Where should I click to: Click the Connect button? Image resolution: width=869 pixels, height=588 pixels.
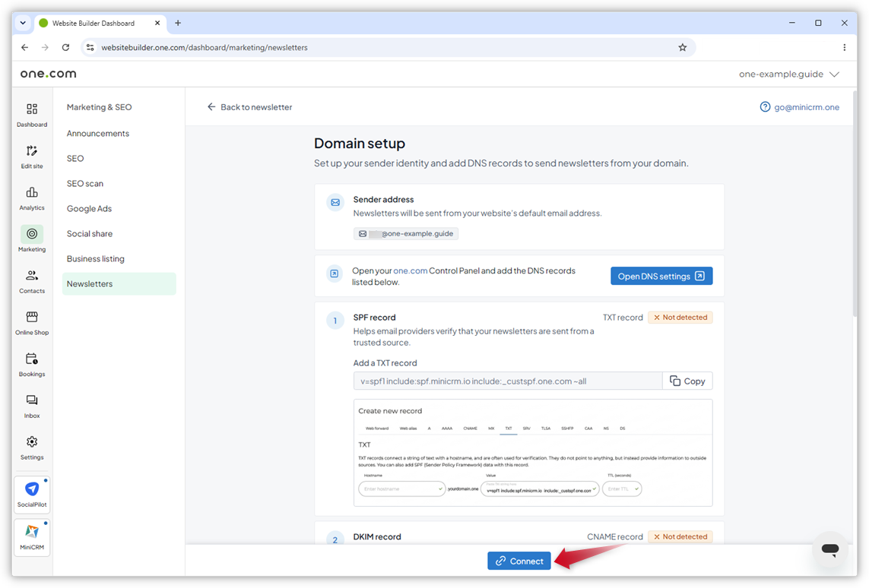tap(519, 561)
